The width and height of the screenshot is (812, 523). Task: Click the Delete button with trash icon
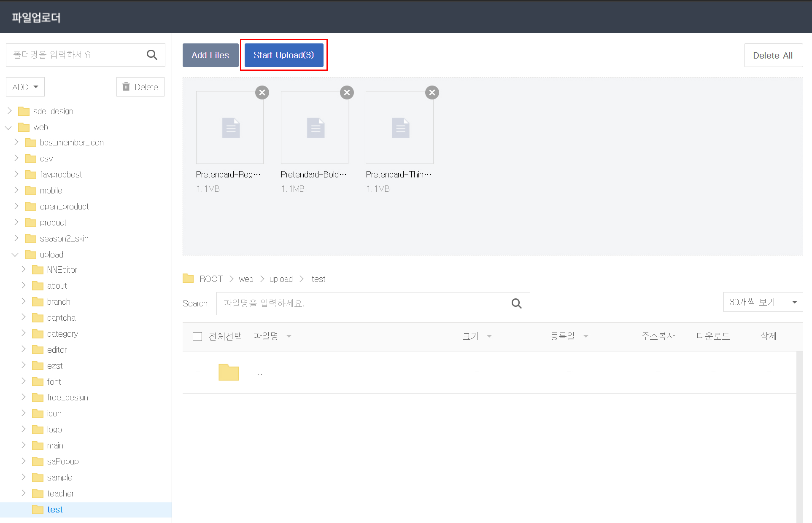pyautogui.click(x=140, y=87)
